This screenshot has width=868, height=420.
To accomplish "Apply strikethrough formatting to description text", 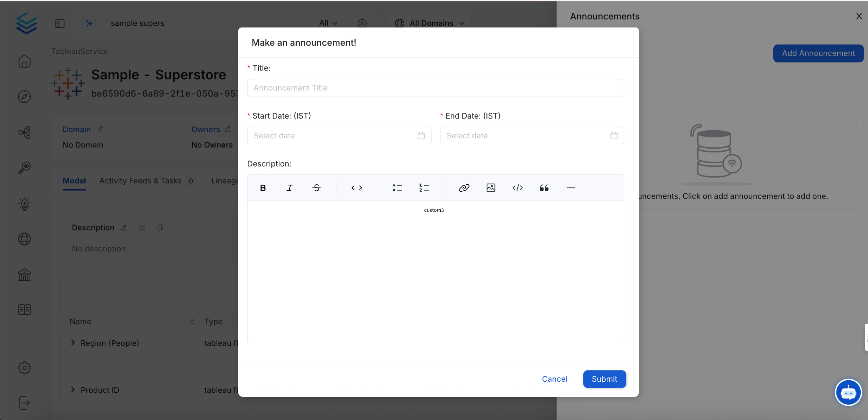I will [316, 188].
